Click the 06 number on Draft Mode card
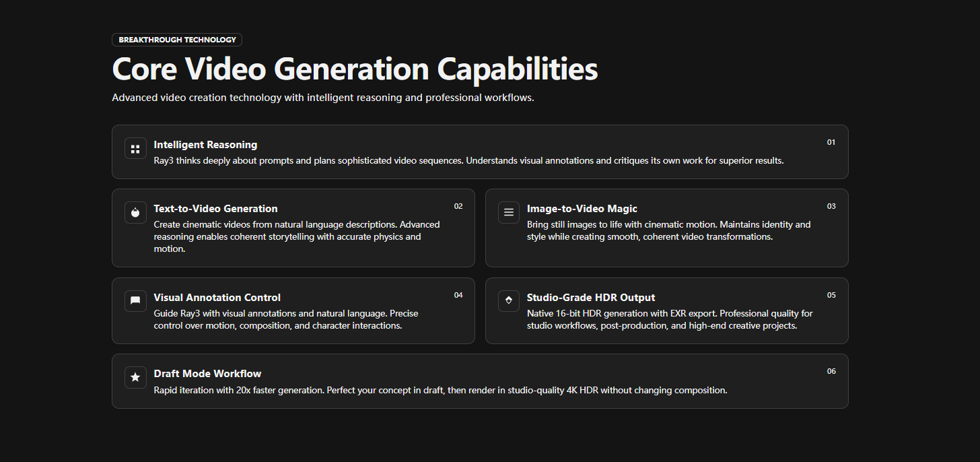 (x=831, y=371)
